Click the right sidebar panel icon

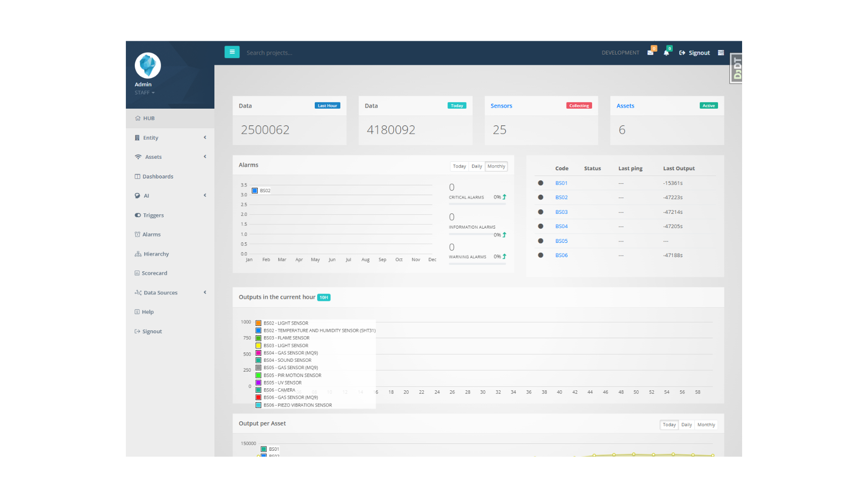[x=720, y=53]
